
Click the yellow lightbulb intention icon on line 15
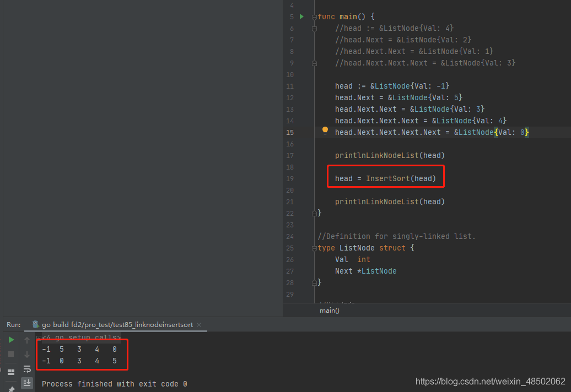click(x=325, y=130)
